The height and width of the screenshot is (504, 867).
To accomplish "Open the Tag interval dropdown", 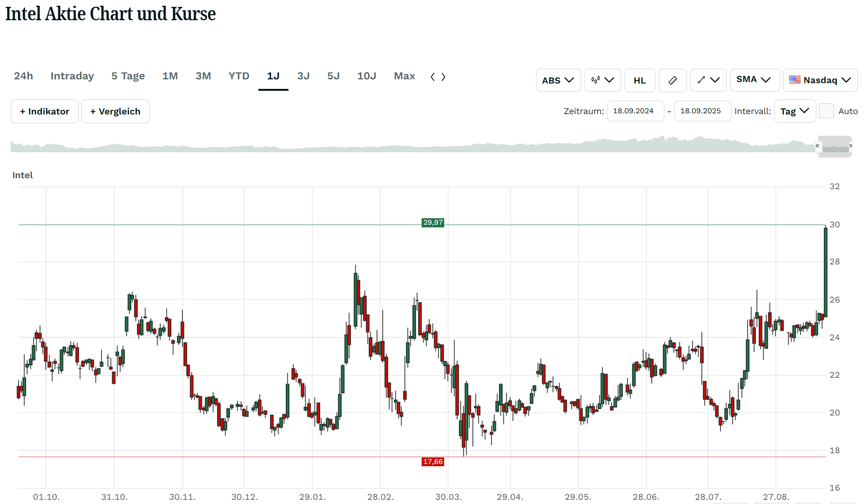I will (x=795, y=111).
